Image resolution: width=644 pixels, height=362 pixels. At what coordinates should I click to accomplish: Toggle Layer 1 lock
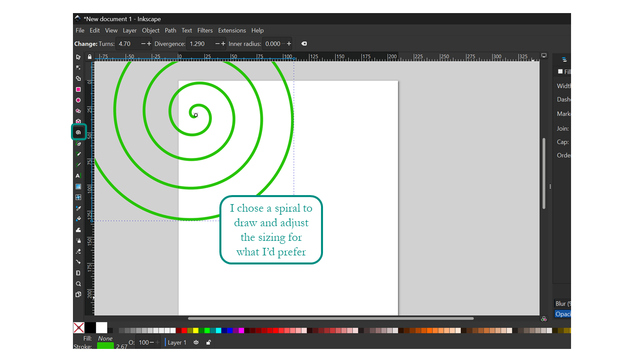[x=208, y=342]
